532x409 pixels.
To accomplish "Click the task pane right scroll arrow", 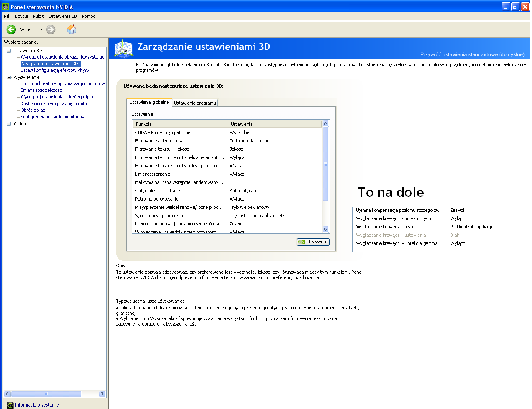I will click(x=102, y=394).
